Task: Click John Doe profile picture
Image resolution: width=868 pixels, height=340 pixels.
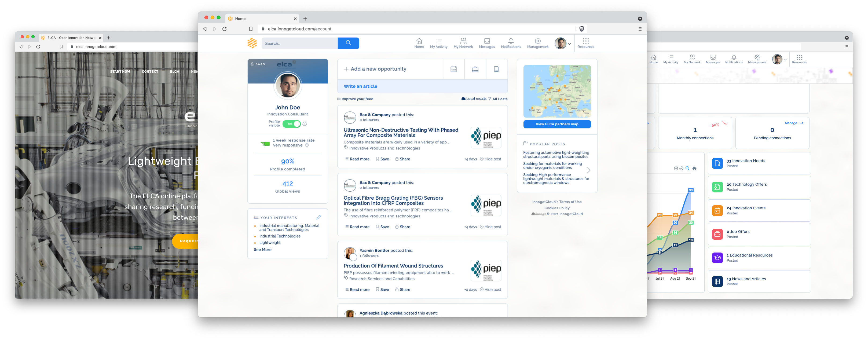Action: 287,86
